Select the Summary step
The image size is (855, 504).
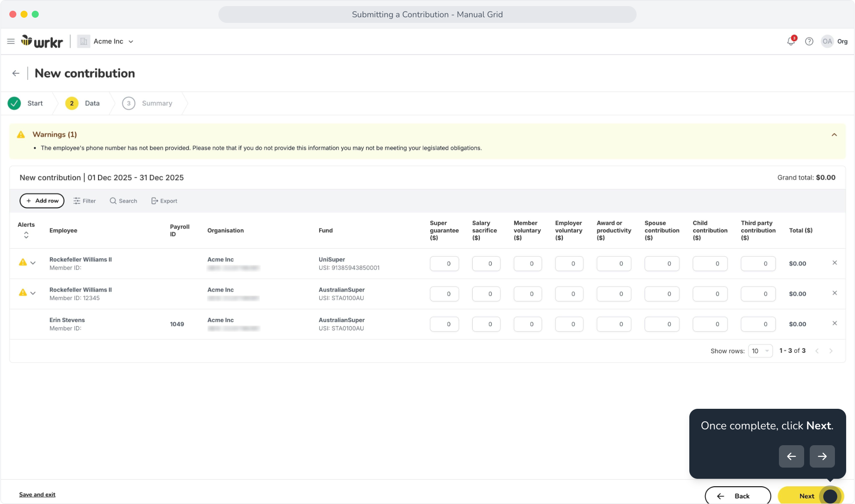click(x=147, y=103)
